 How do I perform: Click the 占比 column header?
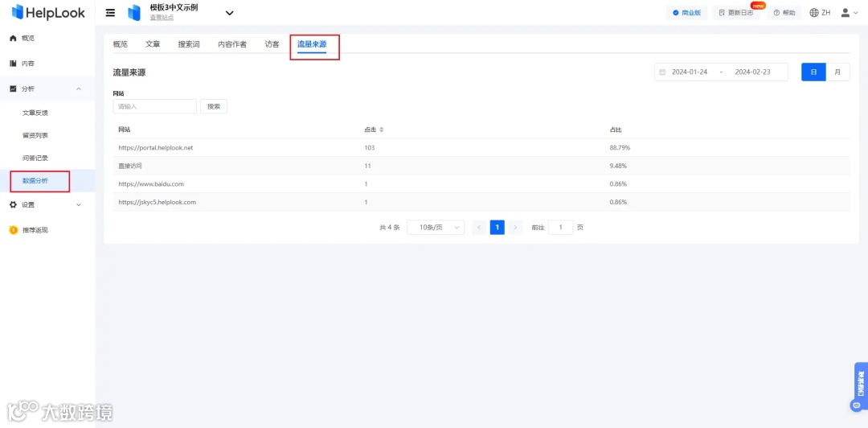(x=616, y=130)
